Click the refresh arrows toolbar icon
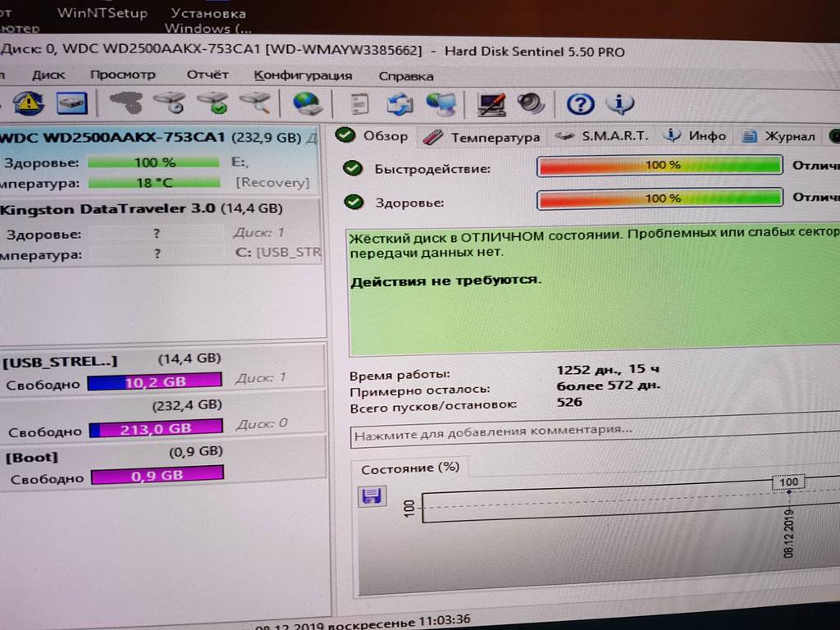840x630 pixels. click(x=400, y=104)
